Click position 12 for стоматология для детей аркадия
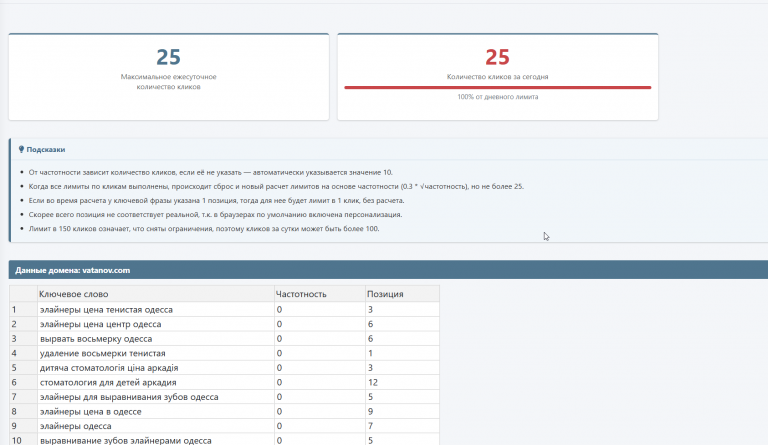The image size is (768, 445). pos(402,382)
